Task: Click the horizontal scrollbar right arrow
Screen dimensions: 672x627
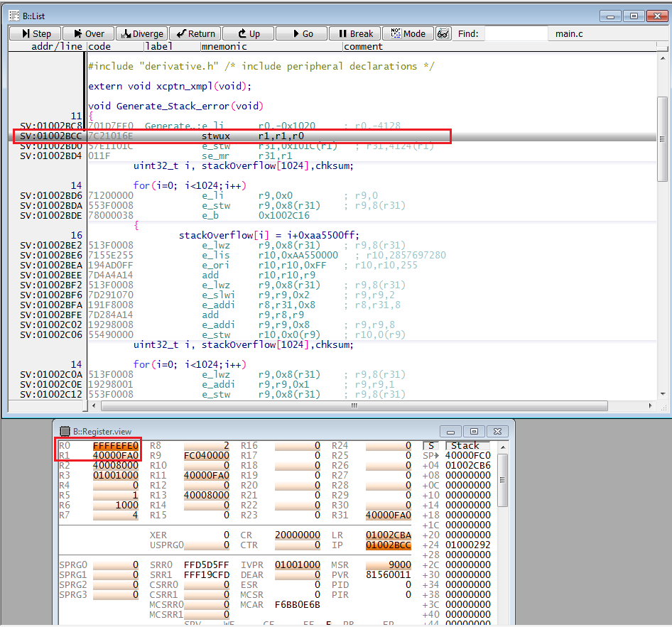Action: 651,405
